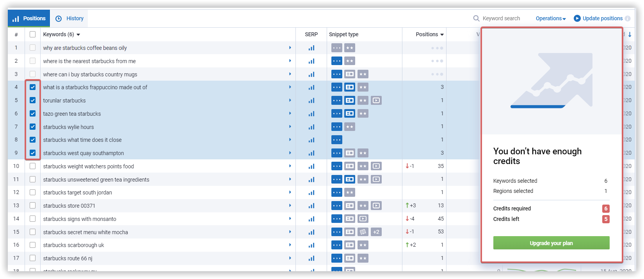
Task: Click stars snippet icon for "where is the nearest starbucks from me"
Action: [x=350, y=61]
